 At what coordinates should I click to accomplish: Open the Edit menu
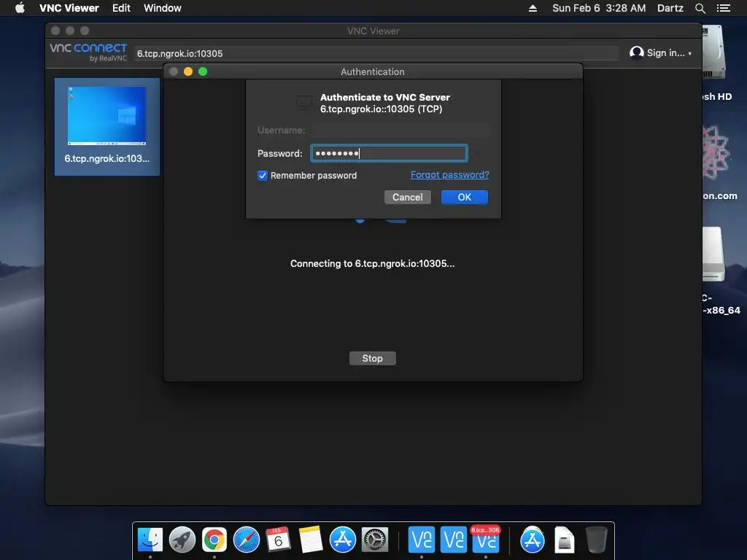tap(121, 8)
